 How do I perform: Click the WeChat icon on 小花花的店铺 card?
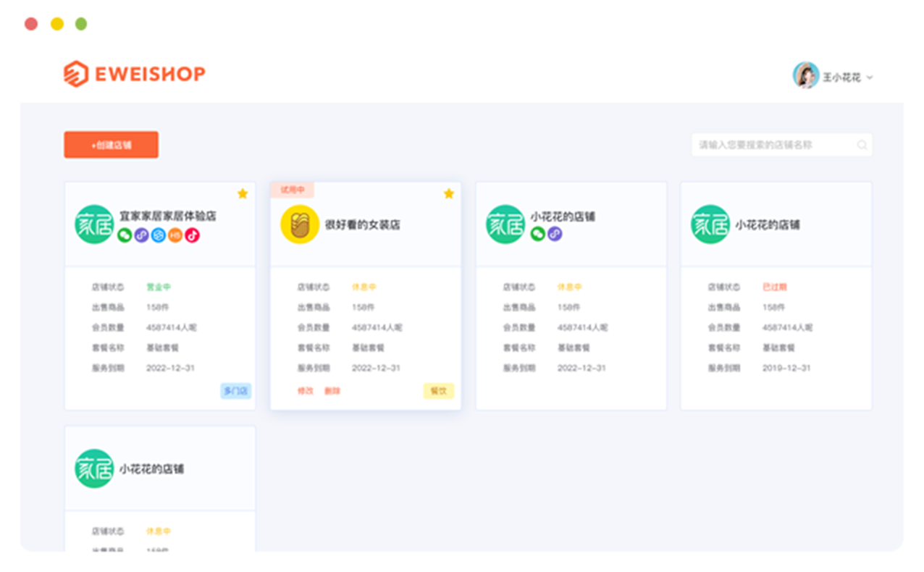click(537, 234)
